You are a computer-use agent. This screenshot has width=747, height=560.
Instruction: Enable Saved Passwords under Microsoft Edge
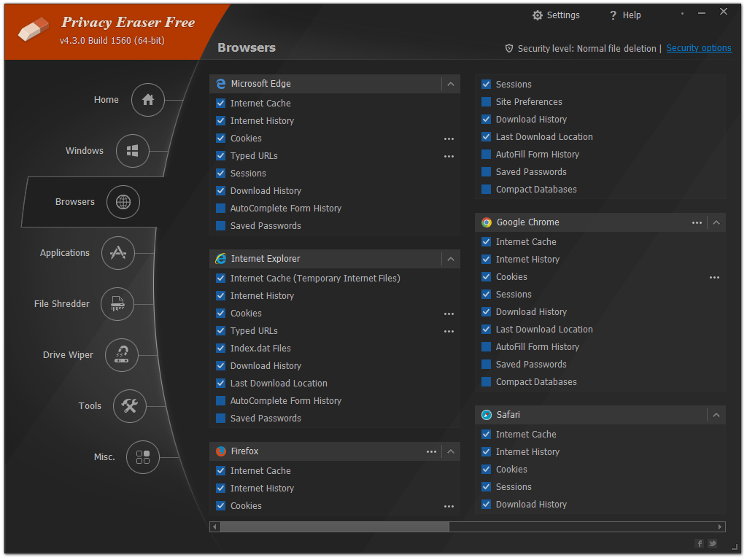221,226
